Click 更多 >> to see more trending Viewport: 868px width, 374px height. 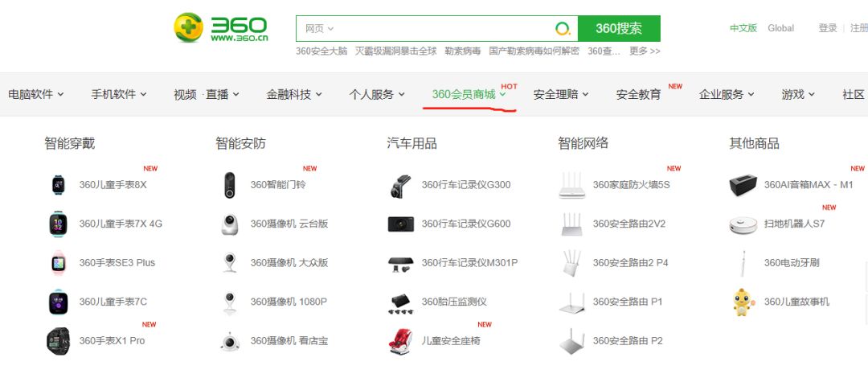[x=645, y=51]
